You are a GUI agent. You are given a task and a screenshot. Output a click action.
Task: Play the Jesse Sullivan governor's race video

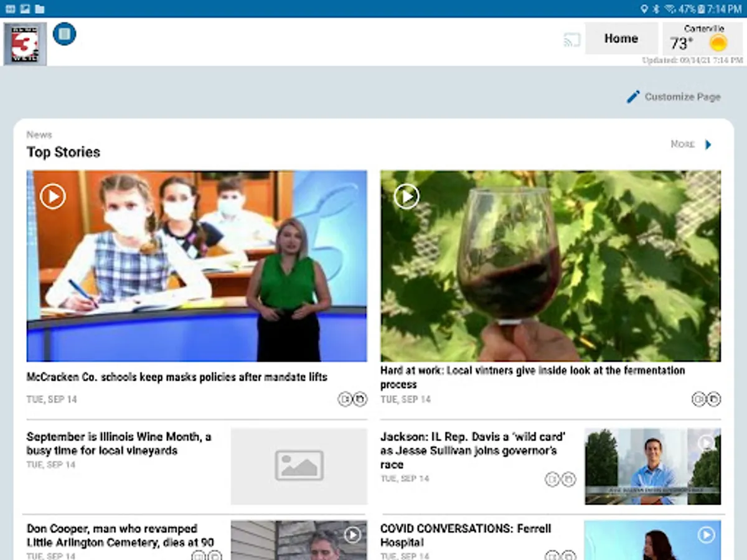tap(706, 442)
